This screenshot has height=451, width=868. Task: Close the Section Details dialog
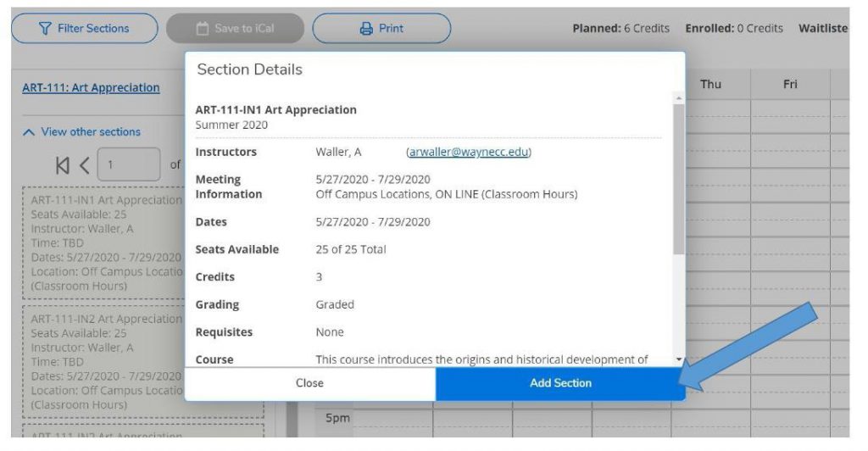click(x=309, y=383)
